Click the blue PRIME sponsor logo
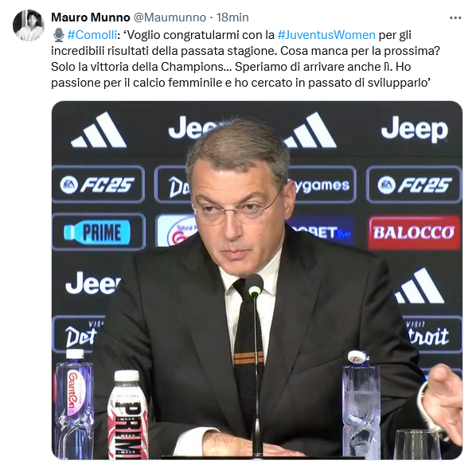The width and height of the screenshot is (476, 466). tap(98, 232)
